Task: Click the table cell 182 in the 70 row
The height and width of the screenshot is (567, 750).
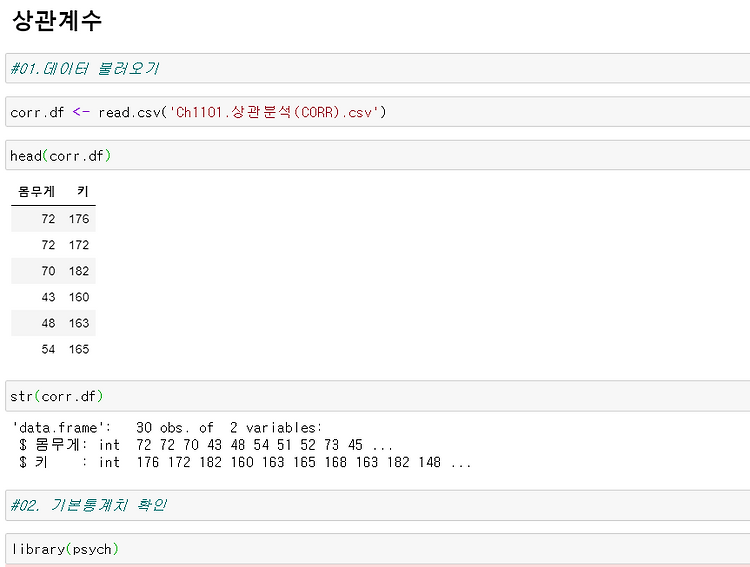Action: point(79,271)
